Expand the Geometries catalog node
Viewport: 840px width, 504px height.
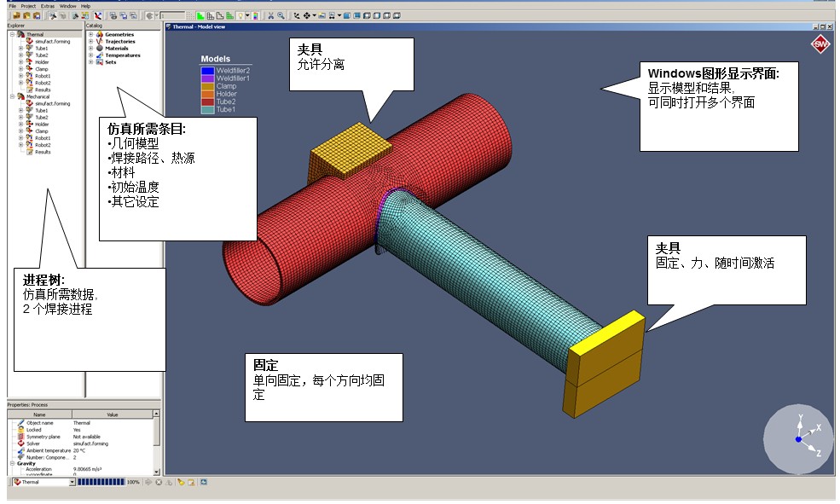tap(90, 35)
